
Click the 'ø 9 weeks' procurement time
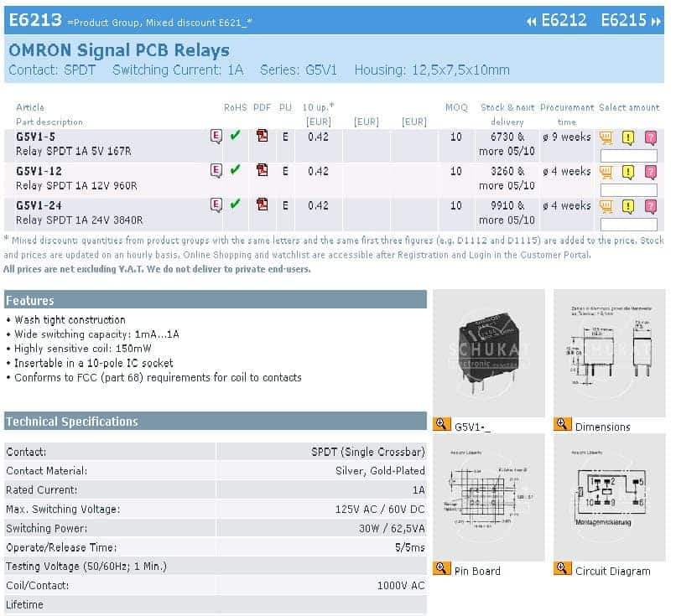click(x=567, y=137)
